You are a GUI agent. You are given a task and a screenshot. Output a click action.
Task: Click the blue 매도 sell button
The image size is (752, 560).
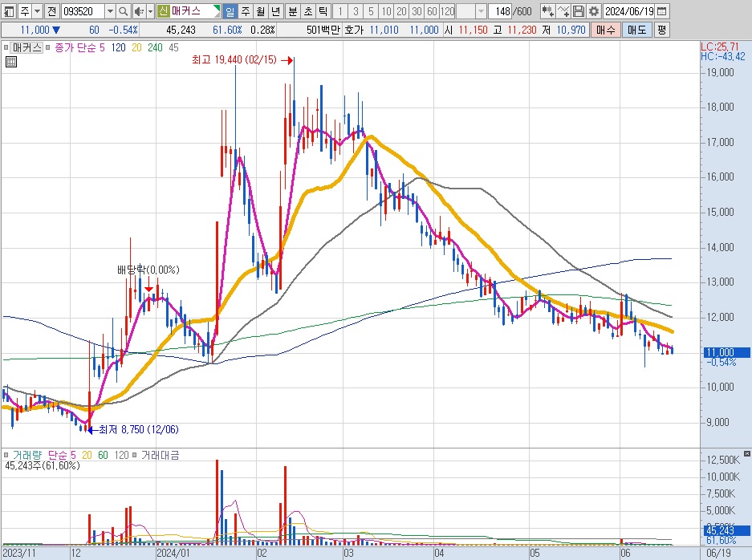click(636, 30)
